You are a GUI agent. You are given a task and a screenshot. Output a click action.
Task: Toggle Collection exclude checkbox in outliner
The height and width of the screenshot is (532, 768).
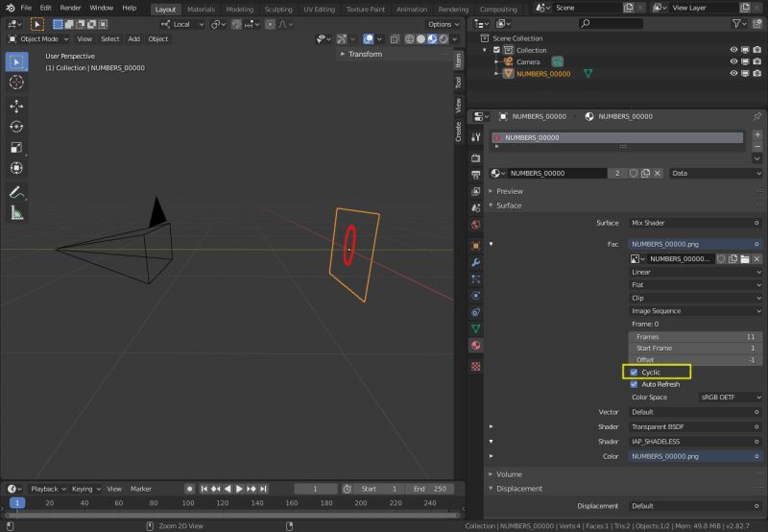pyautogui.click(x=496, y=50)
